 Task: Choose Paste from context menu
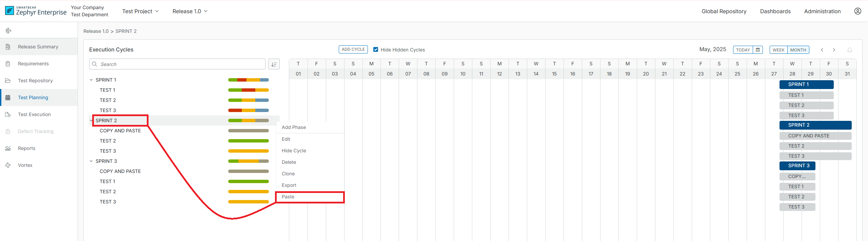pos(288,197)
